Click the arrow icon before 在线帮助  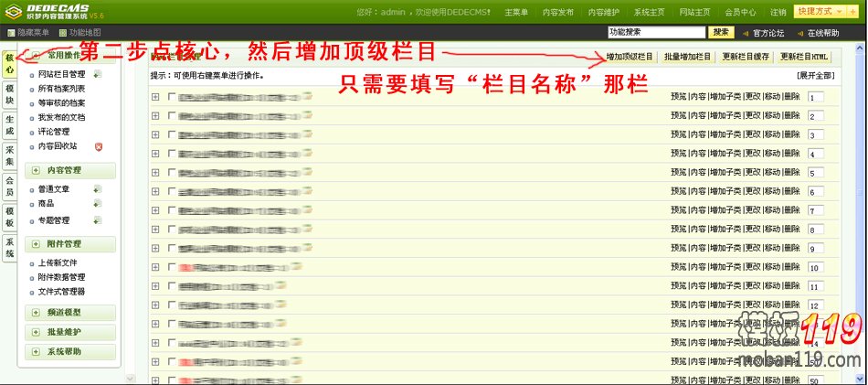[799, 33]
